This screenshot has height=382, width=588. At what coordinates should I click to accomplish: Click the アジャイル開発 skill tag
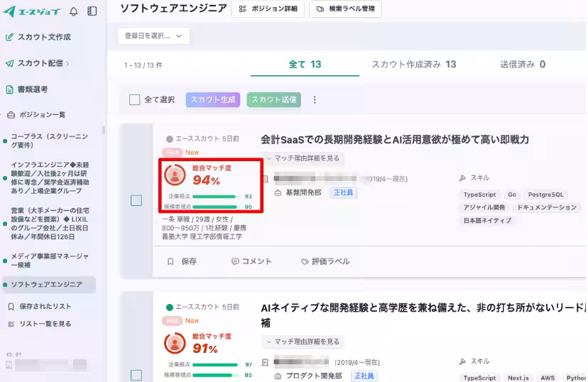point(484,207)
